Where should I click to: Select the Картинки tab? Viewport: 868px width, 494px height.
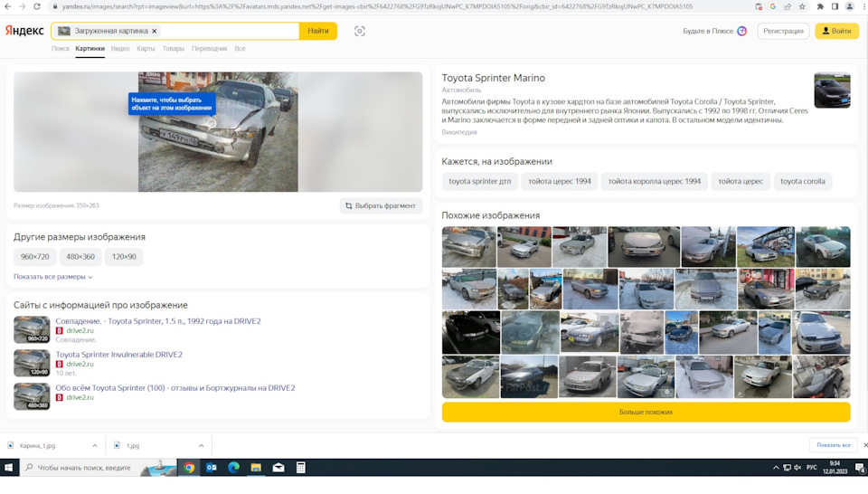[x=90, y=49]
